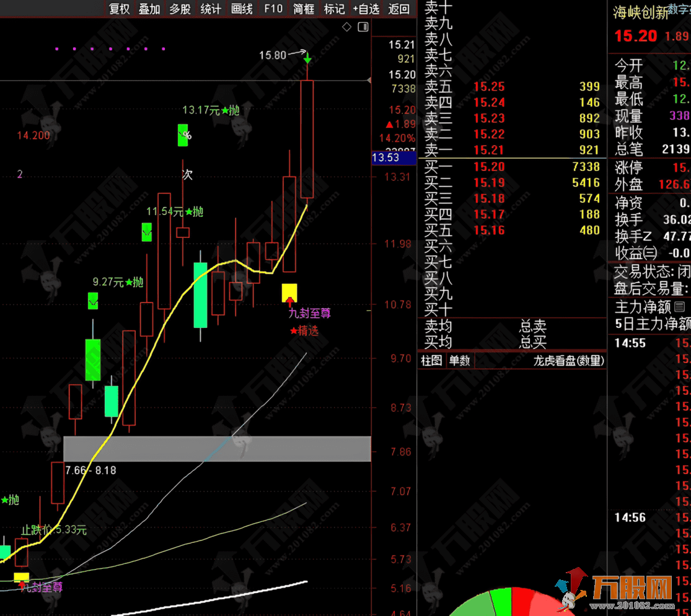This screenshot has height=616, width=691.
Task: Click the green checkmark marker near 9.27元
Action: coord(93,301)
